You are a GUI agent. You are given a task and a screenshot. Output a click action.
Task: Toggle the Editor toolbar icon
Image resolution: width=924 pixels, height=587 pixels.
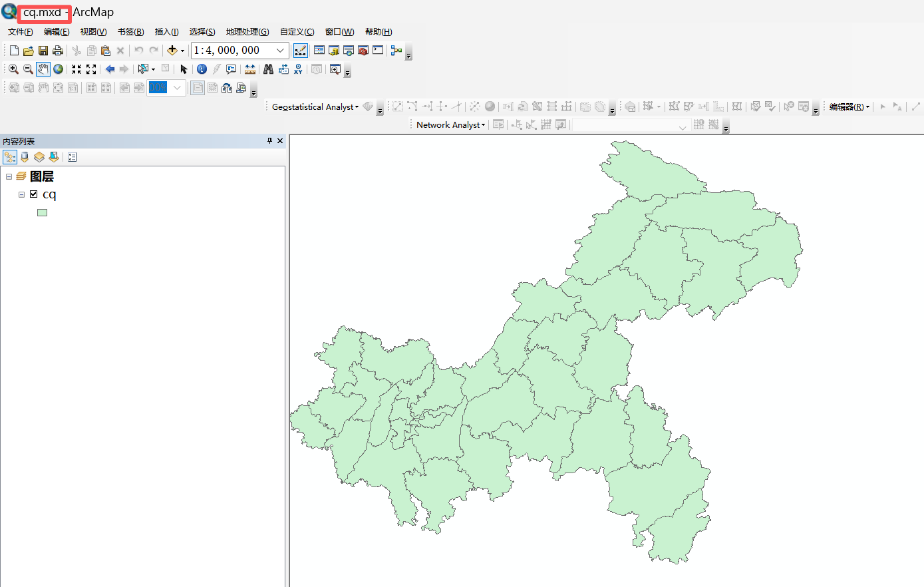(x=301, y=51)
